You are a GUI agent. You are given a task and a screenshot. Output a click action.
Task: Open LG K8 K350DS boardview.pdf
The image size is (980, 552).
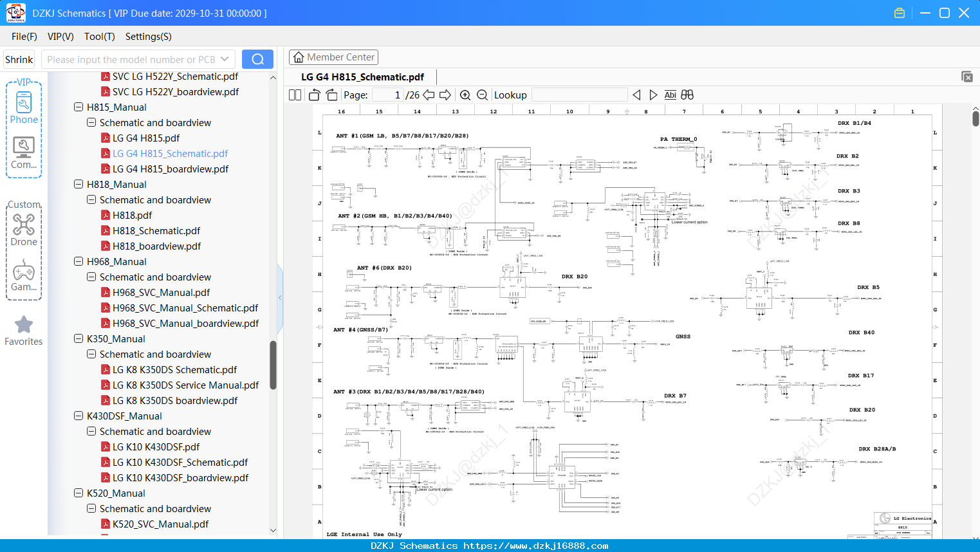tap(175, 400)
